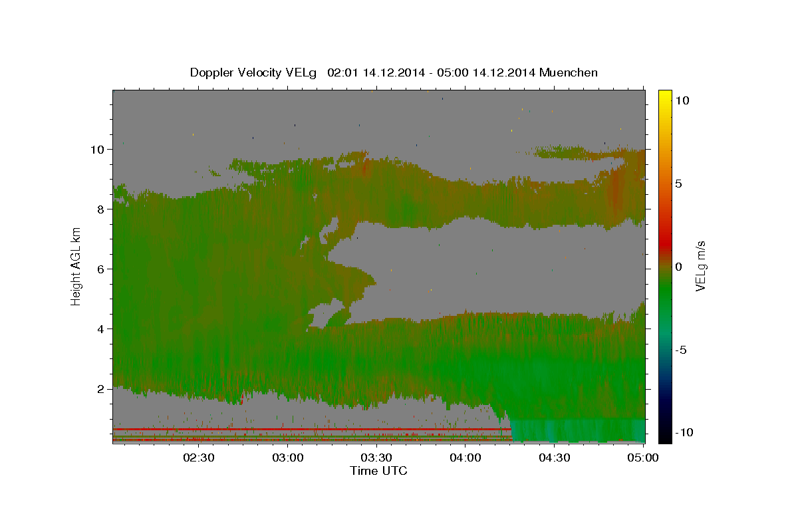Click the upper red horizontal line near ground

click(x=312, y=430)
